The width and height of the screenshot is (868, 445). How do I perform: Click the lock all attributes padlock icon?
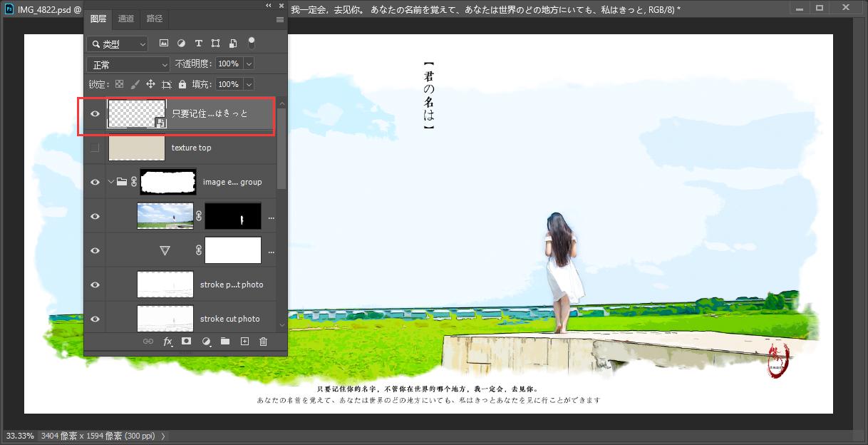pos(182,84)
